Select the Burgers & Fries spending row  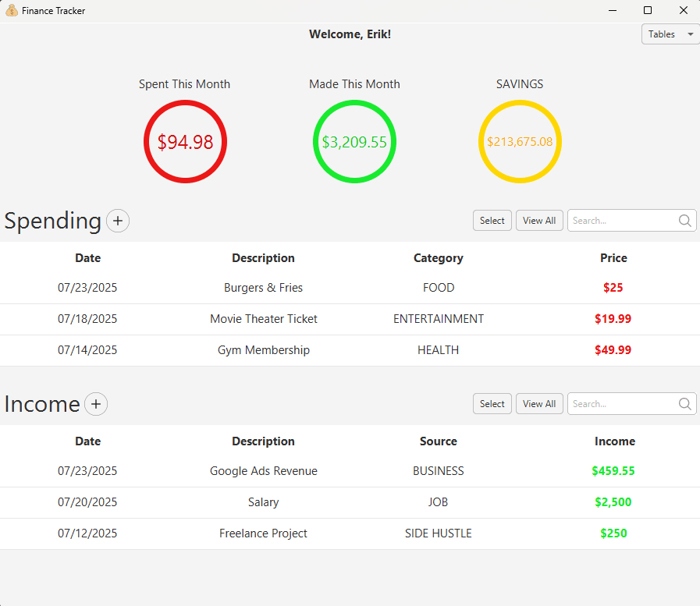[x=263, y=288]
